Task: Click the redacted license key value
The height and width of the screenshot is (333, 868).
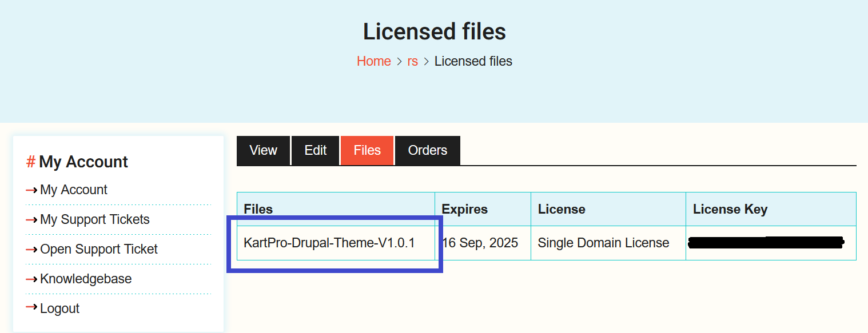Action: 766,243
